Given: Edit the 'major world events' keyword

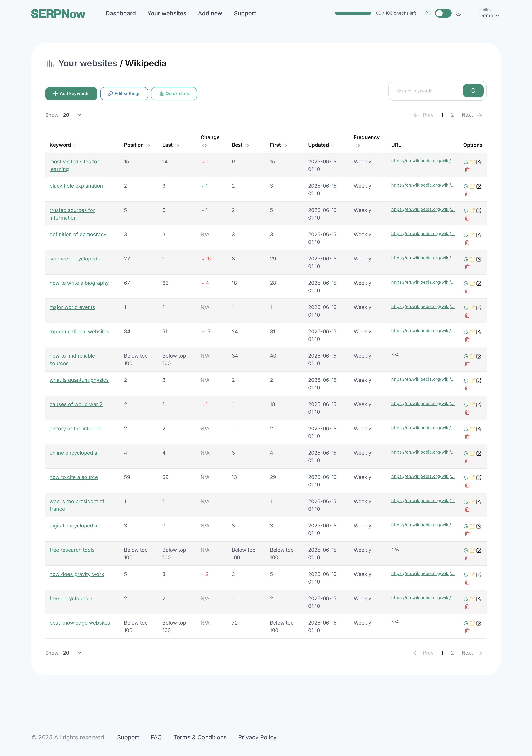Looking at the screenshot, I should click(479, 308).
